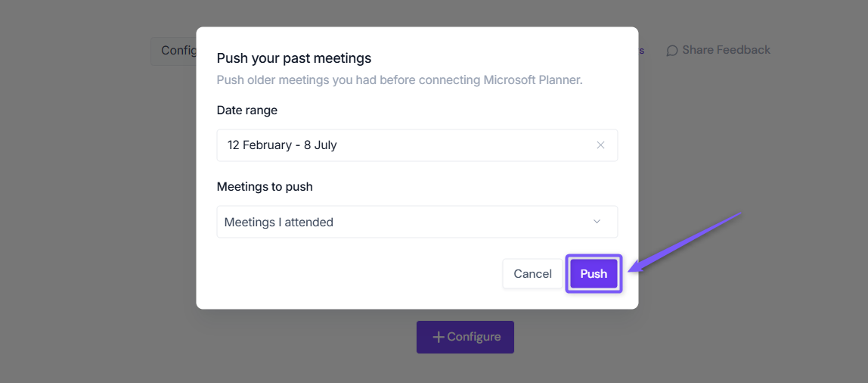Click the Date range label
Screen dimensions: 868x383
tap(247, 111)
